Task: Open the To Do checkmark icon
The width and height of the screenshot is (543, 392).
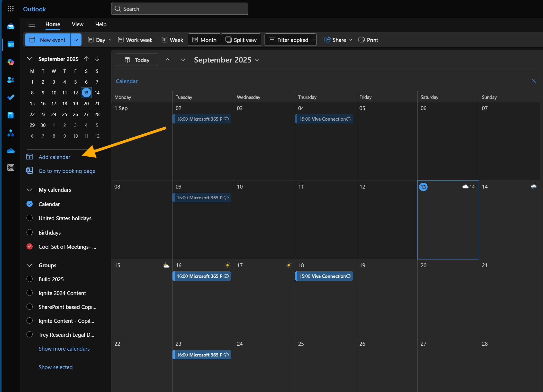Action: pyautogui.click(x=11, y=97)
